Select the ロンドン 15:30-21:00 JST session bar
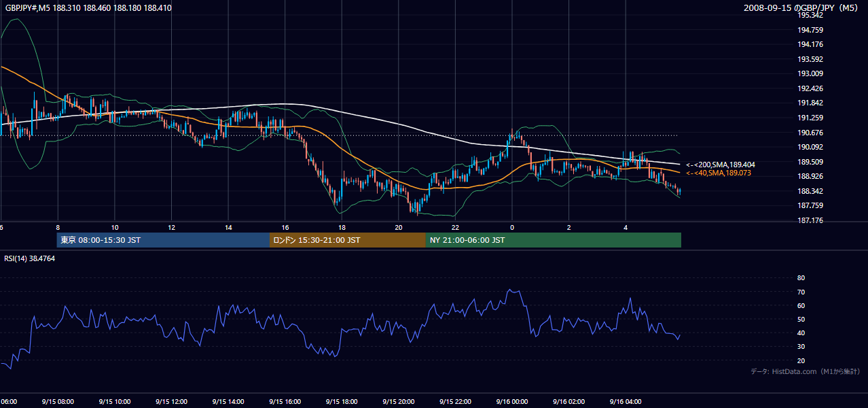The image size is (868, 408). click(x=348, y=240)
